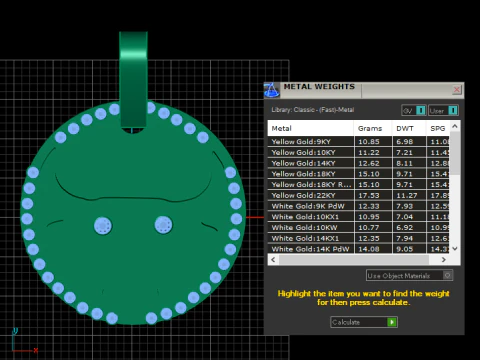Click the 7.04 DWT value
This screenshot has height=360, width=480.
click(x=404, y=217)
